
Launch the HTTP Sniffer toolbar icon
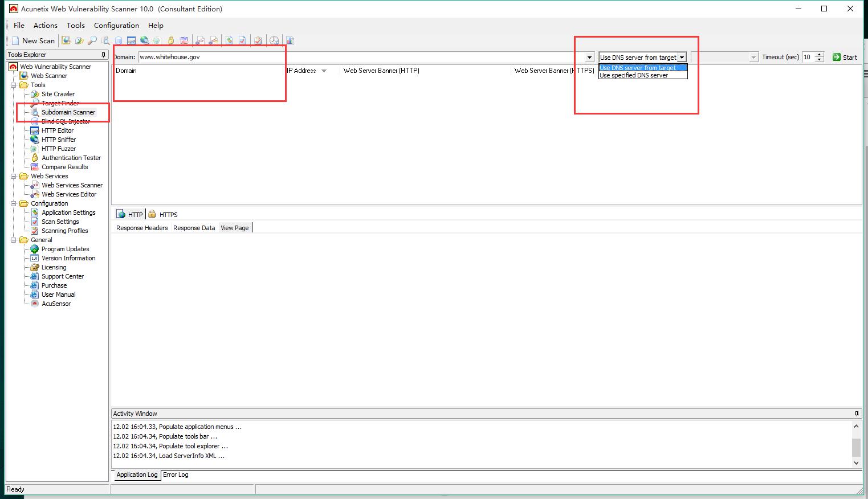[144, 40]
